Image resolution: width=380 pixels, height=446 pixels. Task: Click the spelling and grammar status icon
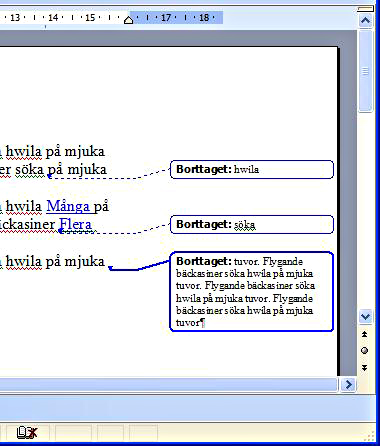pos(27,432)
